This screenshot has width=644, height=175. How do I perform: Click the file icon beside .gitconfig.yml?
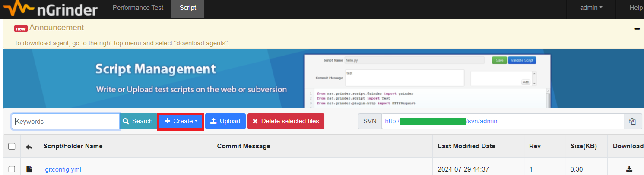[29, 169]
